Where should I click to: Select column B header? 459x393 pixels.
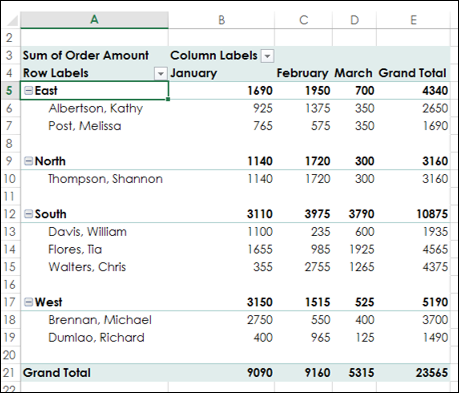pyautogui.click(x=221, y=20)
